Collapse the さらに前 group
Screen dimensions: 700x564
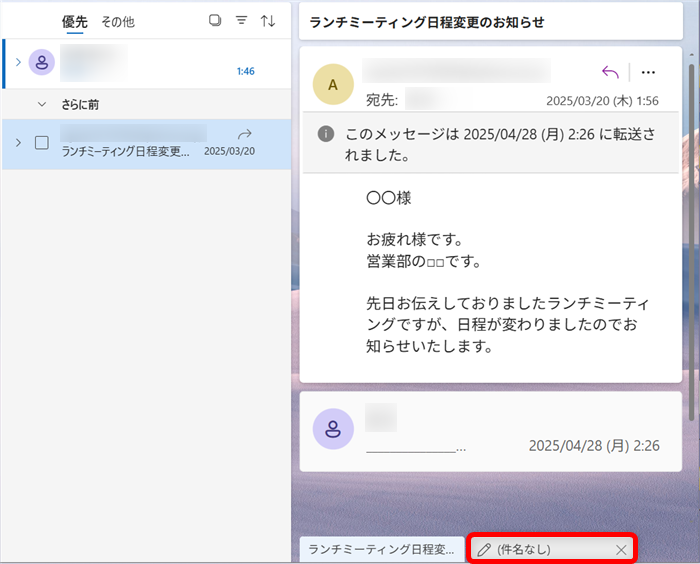[x=42, y=104]
